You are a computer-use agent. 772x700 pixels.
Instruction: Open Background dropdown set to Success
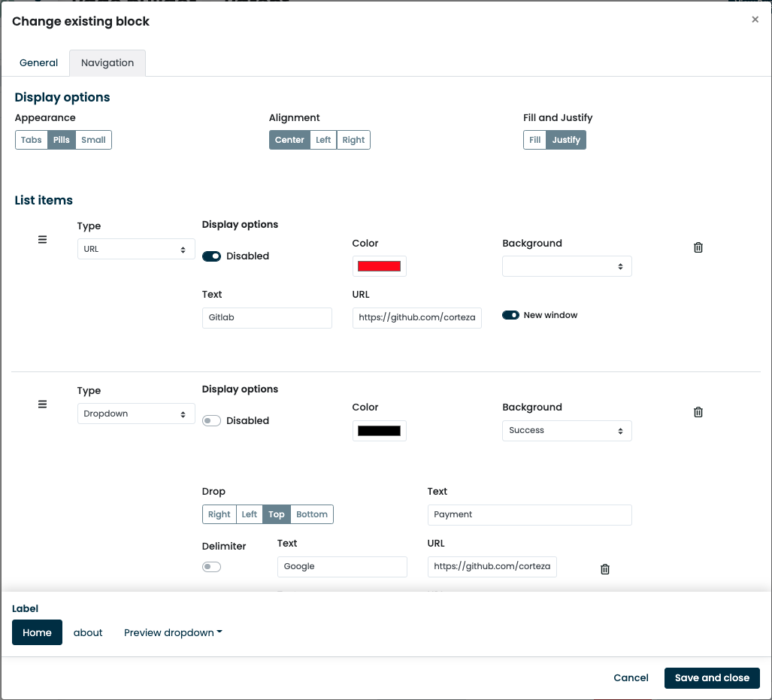pos(567,431)
